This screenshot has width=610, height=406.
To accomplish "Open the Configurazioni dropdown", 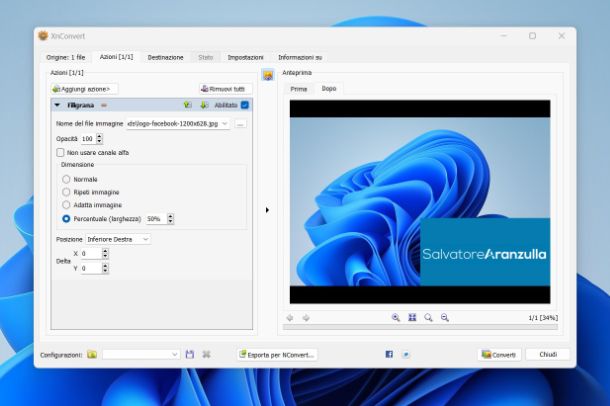I will coord(141,354).
